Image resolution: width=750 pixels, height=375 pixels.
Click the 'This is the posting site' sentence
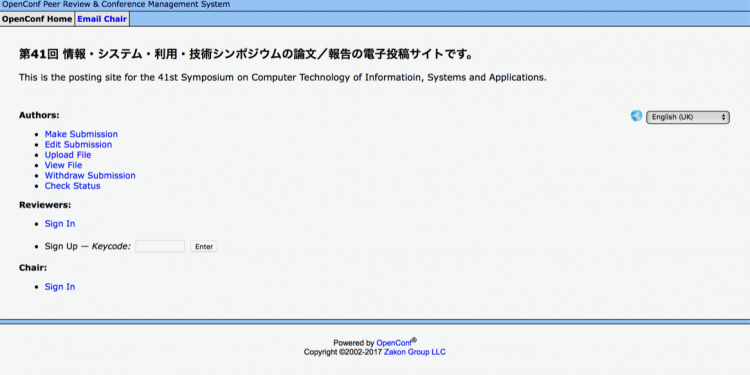point(283,77)
